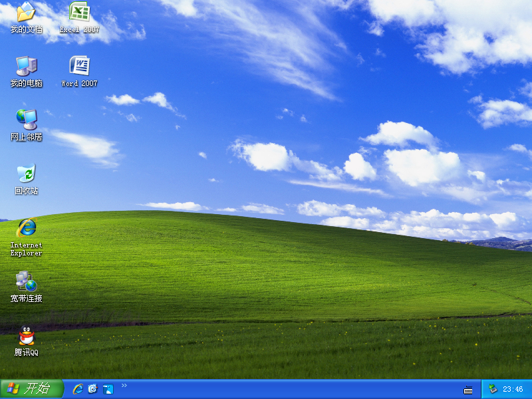Screen dimensions: 532x399
Task: Click the keyboard language bar icon
Action: coord(468,390)
